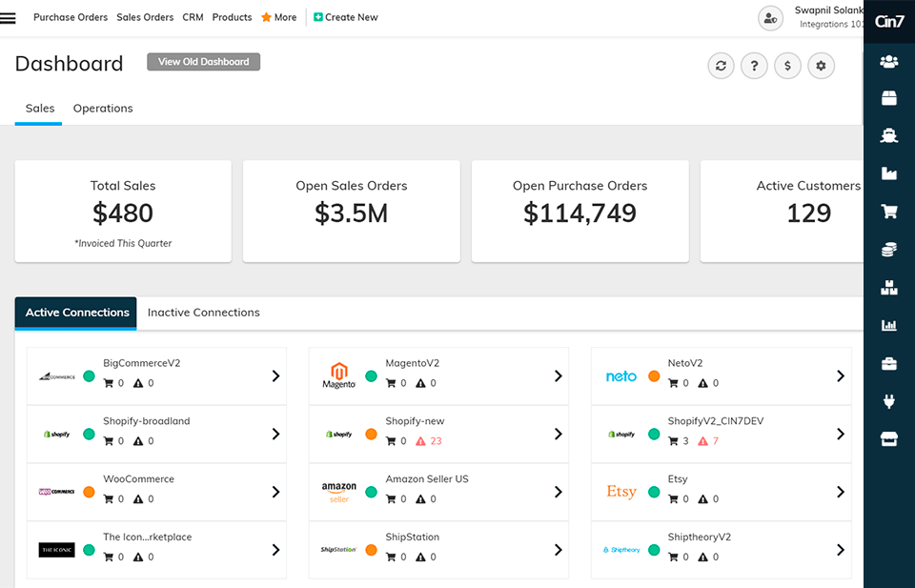Expand the MagentoV2 connection details

558,375
